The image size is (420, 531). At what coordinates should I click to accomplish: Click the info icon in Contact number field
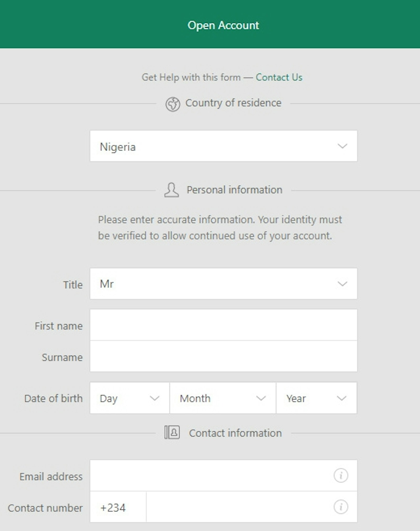[341, 507]
